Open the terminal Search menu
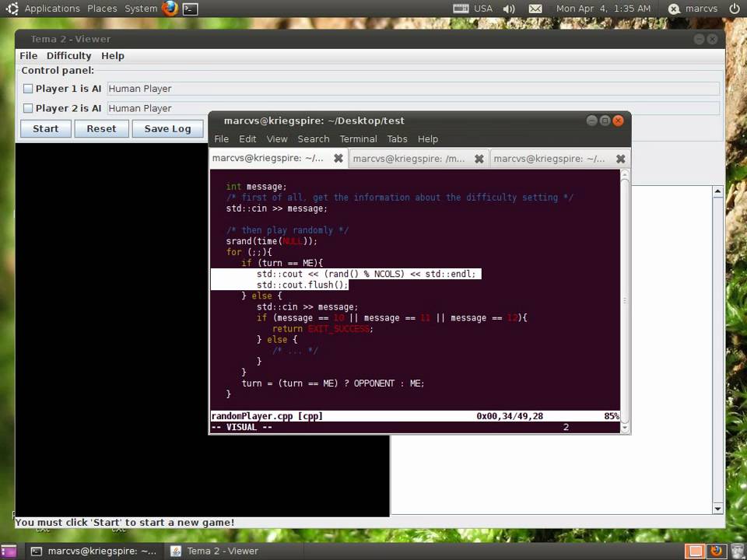The height and width of the screenshot is (560, 747). tap(314, 139)
